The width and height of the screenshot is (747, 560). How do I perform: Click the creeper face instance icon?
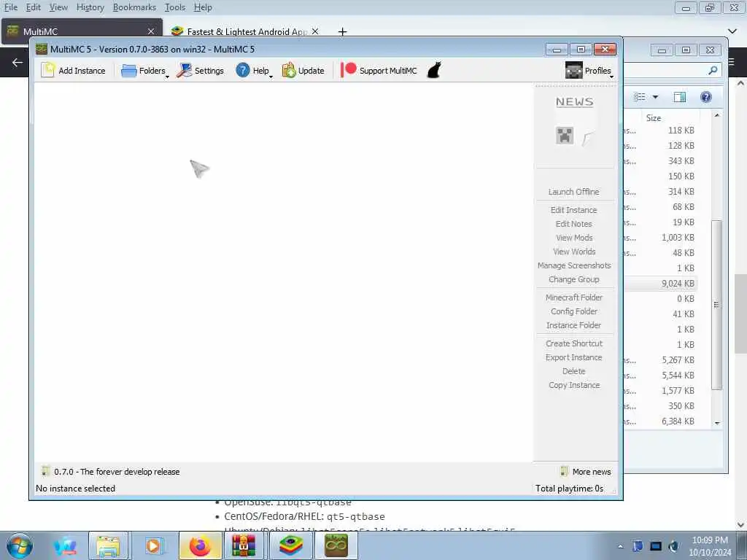pyautogui.click(x=565, y=135)
